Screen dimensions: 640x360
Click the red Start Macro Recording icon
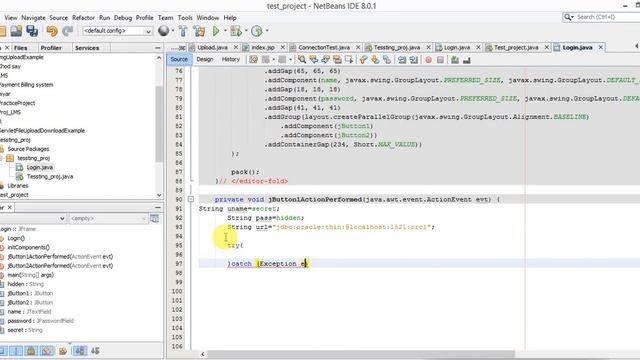click(x=428, y=60)
